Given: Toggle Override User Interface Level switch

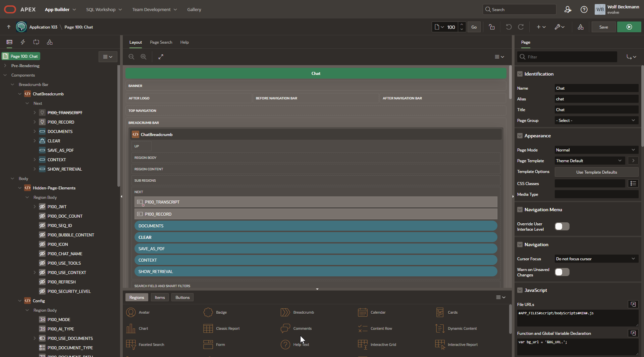Looking at the screenshot, I should (562, 227).
